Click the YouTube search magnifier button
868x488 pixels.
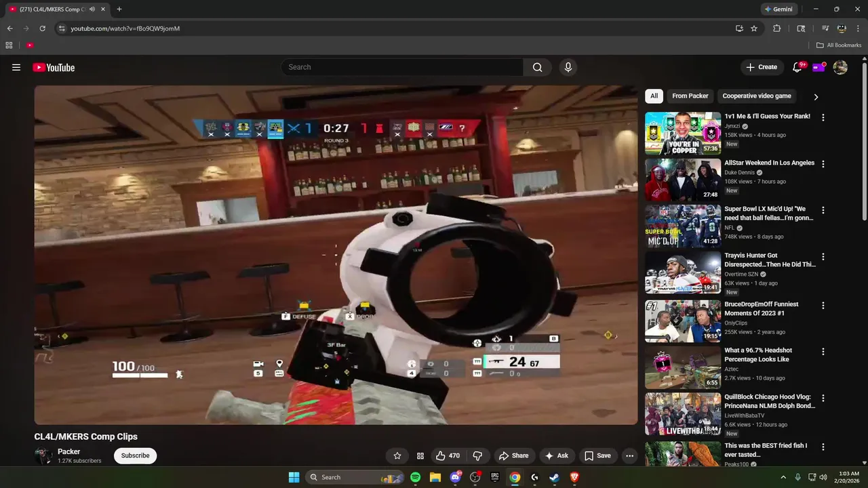click(537, 67)
